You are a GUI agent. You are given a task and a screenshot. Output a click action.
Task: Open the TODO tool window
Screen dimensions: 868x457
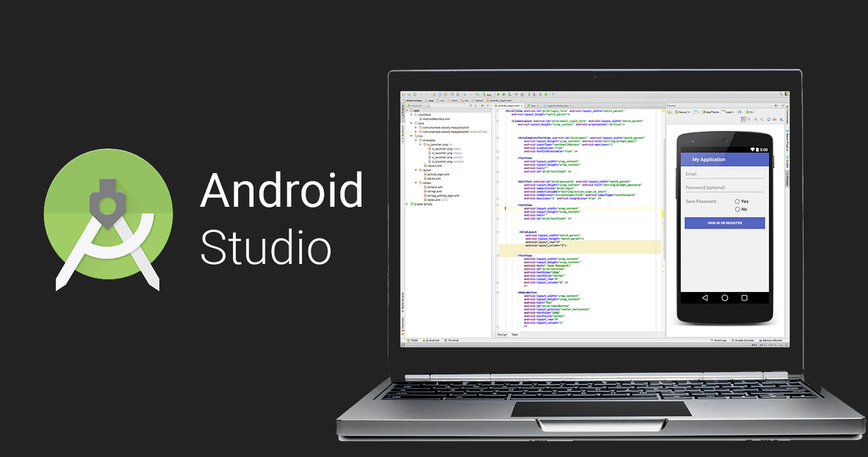click(x=412, y=341)
